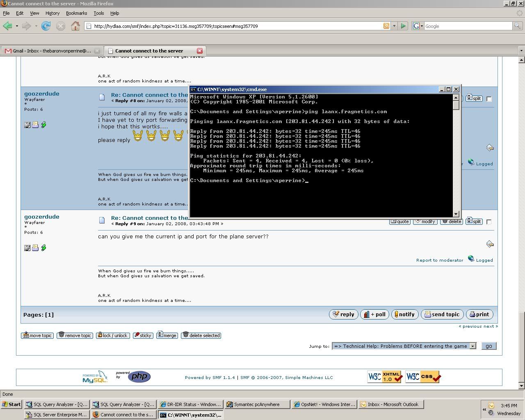The width and height of the screenshot is (525, 420).
Task: Tick the checkbox for Reply #8 post
Action: tap(489, 99)
